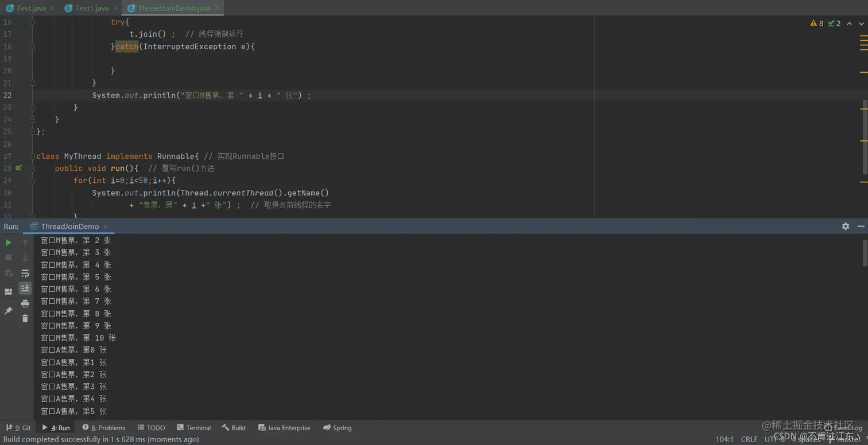Viewport: 868px width, 445px height.
Task: Click console line '窗口M售票, 第 10 张'
Action: pyautogui.click(x=78, y=338)
